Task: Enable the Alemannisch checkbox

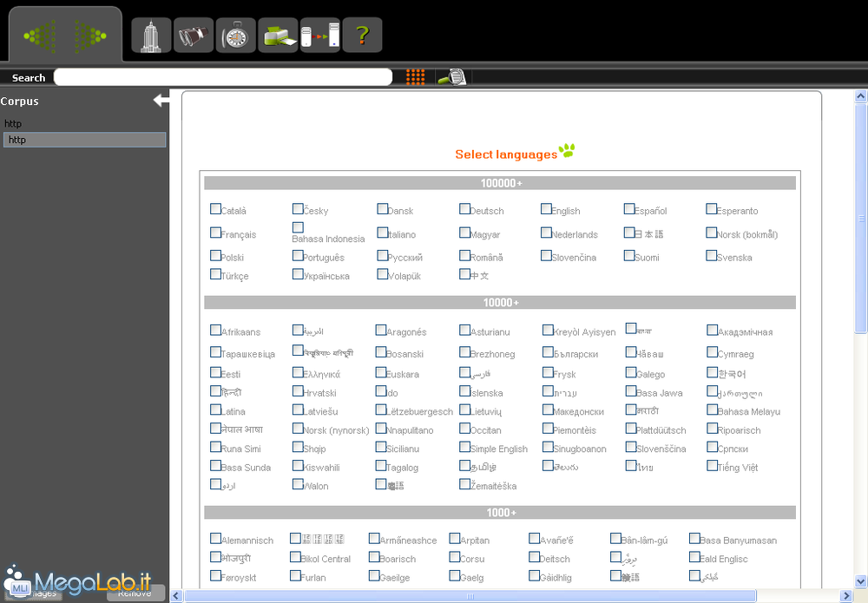Action: click(x=215, y=538)
